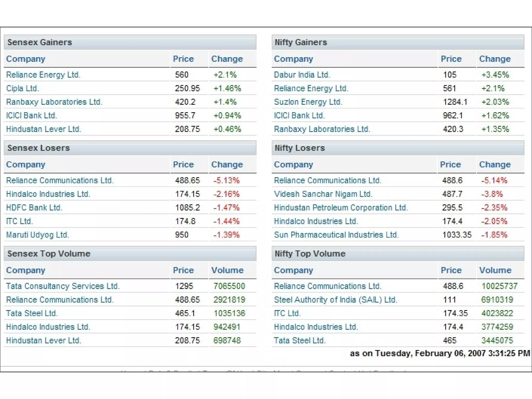The height and width of the screenshot is (399, 532).
Task: Click ITC Ltd. in Sensex Losers
Action: [x=19, y=221]
